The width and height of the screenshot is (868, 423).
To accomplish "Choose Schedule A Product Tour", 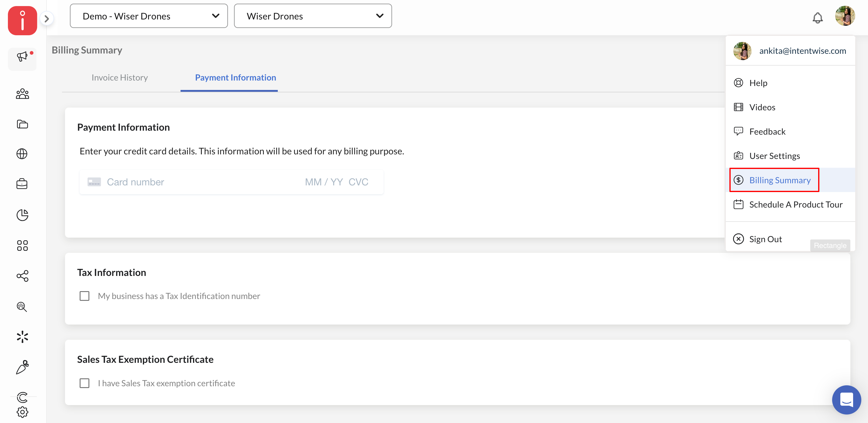I will coord(790,205).
